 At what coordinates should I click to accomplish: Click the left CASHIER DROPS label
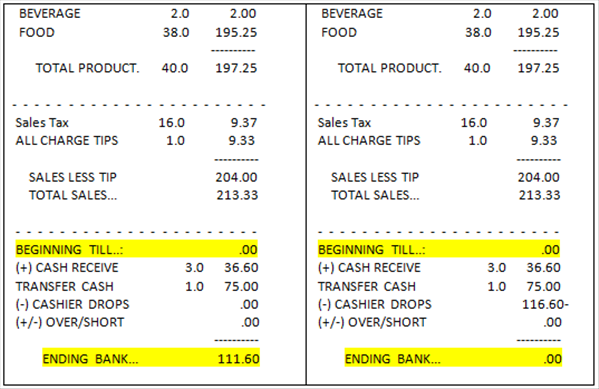(73, 305)
